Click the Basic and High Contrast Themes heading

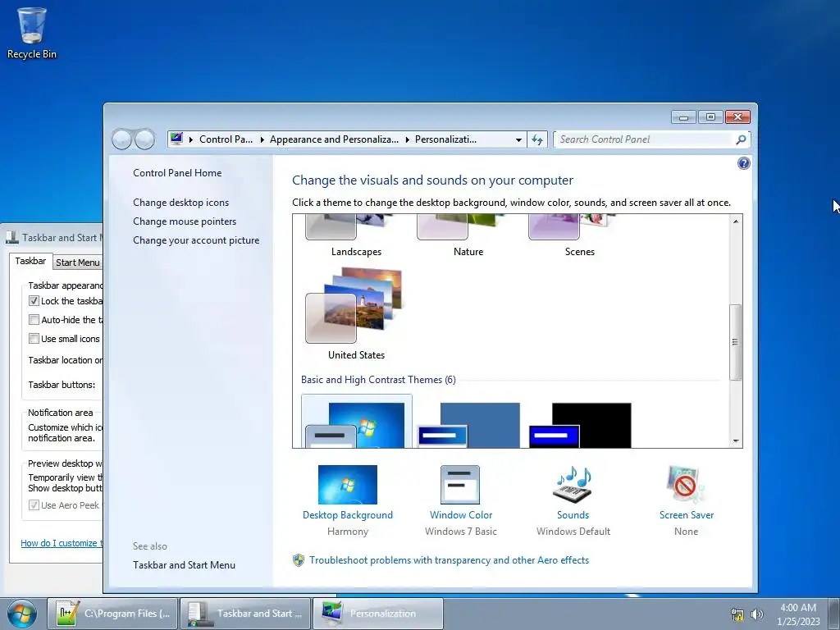click(x=378, y=380)
